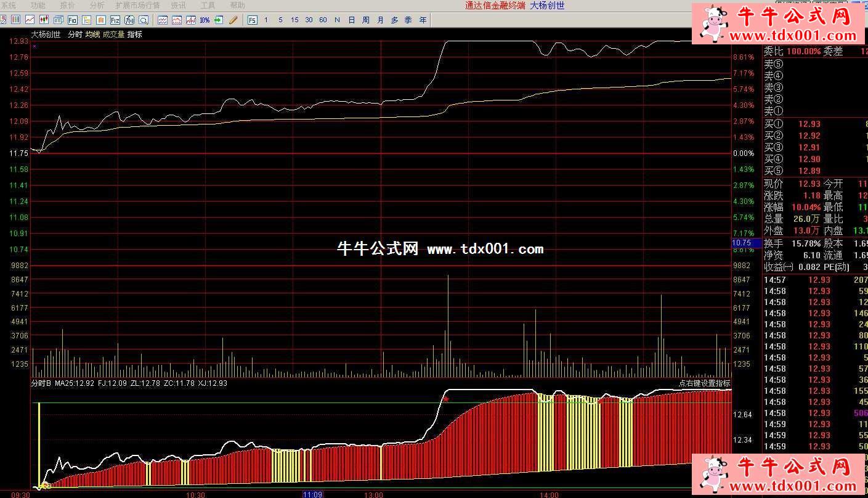The height and width of the screenshot is (498, 868).
Task: Click the orange document toolbar icon
Action: click(101, 20)
